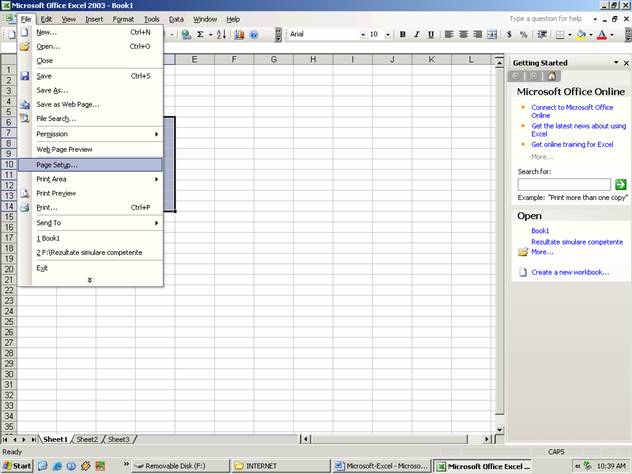The height and width of the screenshot is (474, 632).
Task: Open Rezultate simulare competente from task pane
Action: pos(577,242)
